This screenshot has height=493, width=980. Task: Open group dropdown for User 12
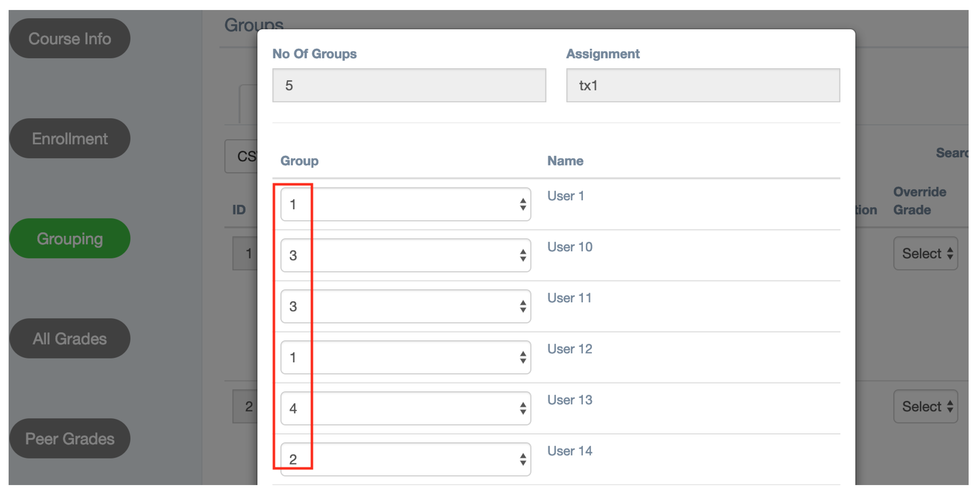tap(405, 357)
